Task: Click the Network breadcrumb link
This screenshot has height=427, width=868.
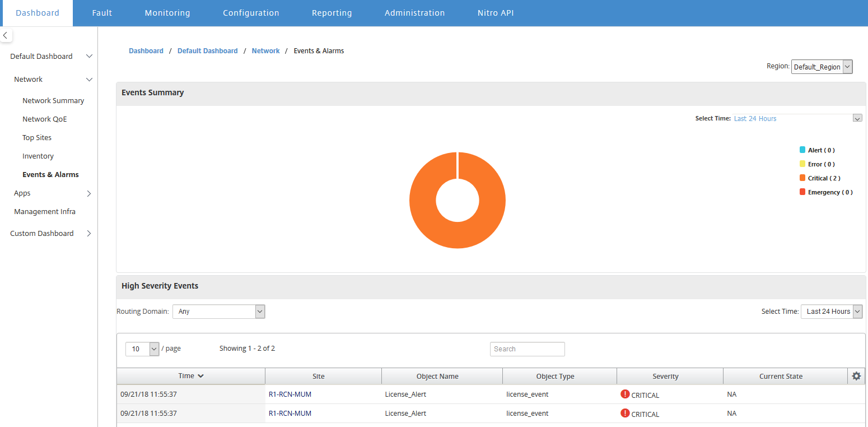Action: tap(265, 50)
